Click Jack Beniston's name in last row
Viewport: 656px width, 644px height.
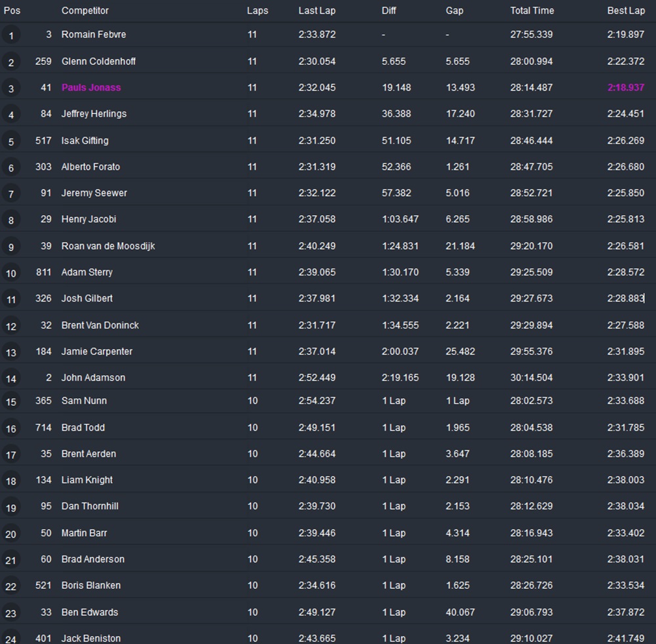click(91, 638)
